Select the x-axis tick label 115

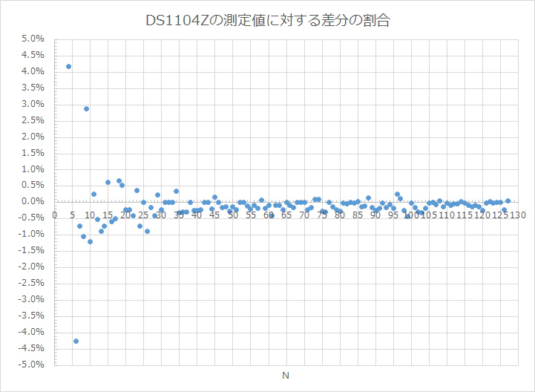(x=465, y=215)
